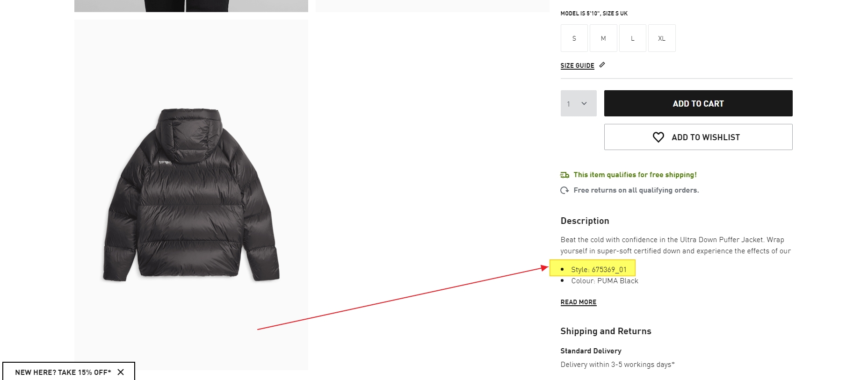Choose size XL
The width and height of the screenshot is (868, 380).
(x=662, y=38)
